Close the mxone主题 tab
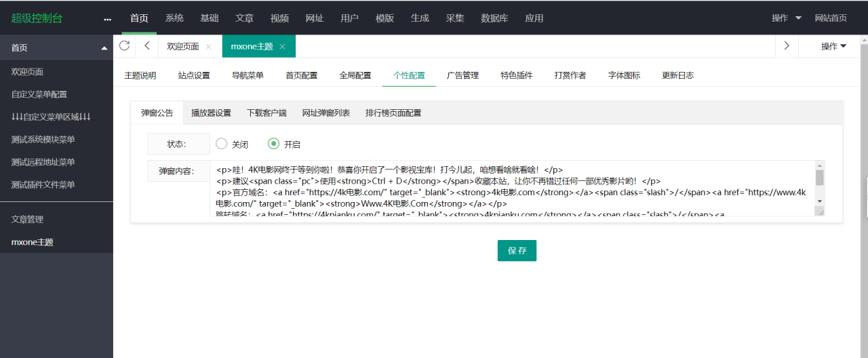 pyautogui.click(x=282, y=47)
